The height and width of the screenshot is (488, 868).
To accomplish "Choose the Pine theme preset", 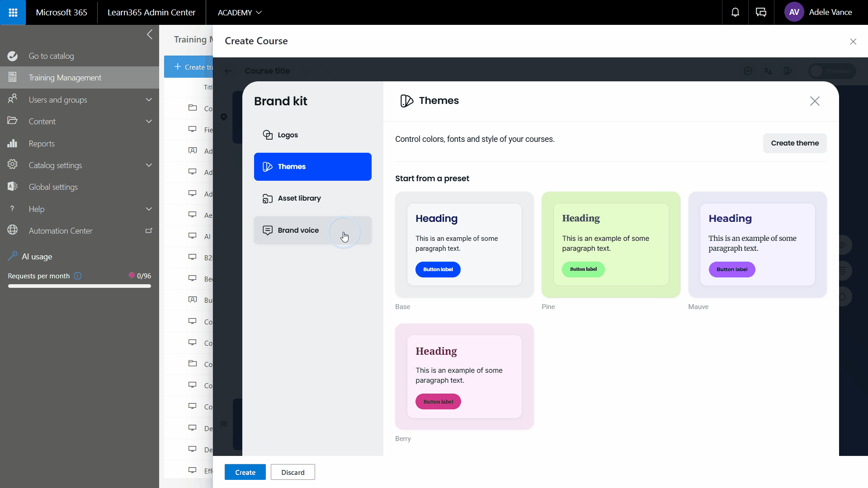I will coord(611,244).
